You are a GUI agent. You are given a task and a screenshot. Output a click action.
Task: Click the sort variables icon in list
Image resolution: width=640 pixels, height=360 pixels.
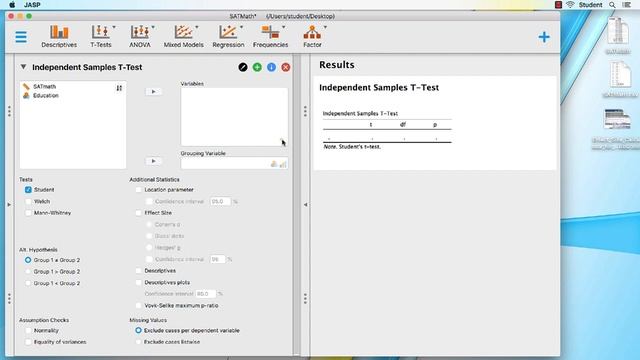pos(119,88)
